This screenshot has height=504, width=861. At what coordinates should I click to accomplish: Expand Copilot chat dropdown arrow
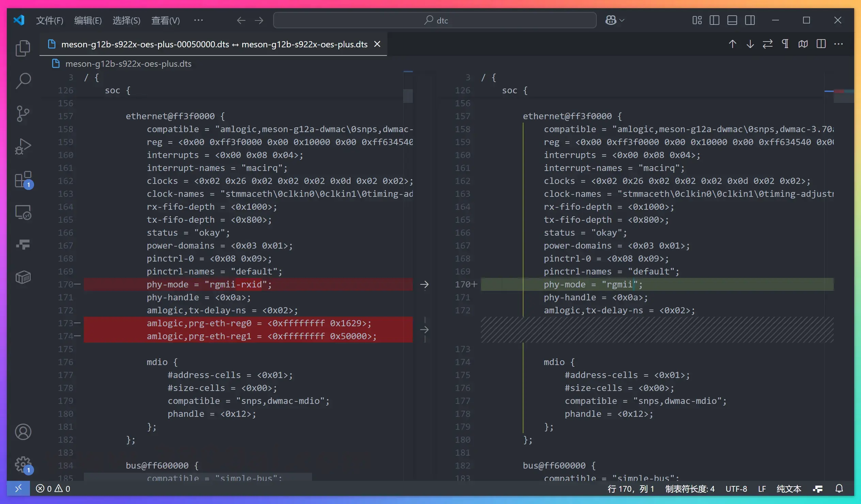pos(622,20)
